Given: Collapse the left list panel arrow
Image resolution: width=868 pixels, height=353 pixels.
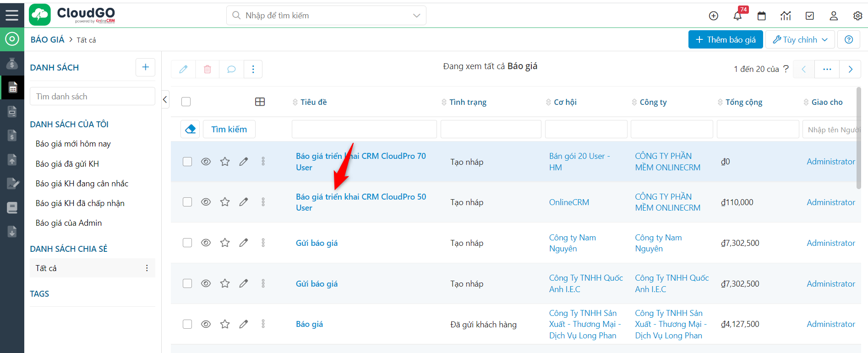Looking at the screenshot, I should click(165, 99).
